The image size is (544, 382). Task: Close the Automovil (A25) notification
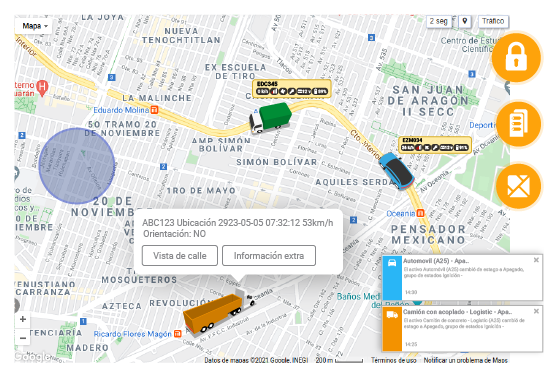536,260
